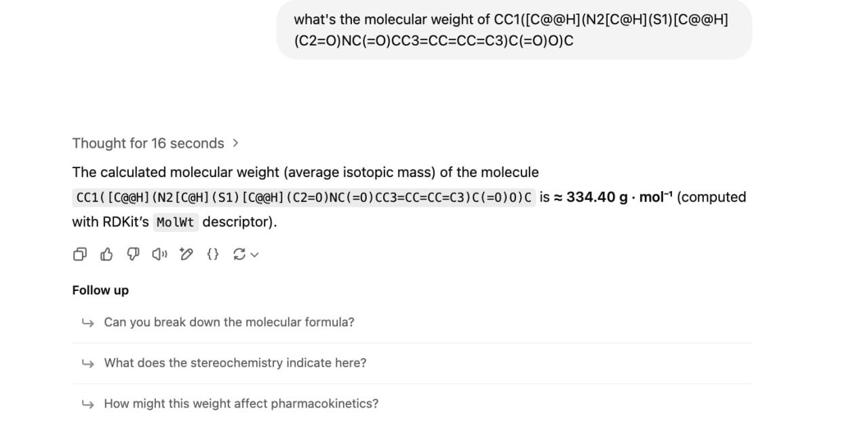Screen dimensions: 868x432
Task: Click the sparkle pencil edit icon
Action: [x=186, y=254]
